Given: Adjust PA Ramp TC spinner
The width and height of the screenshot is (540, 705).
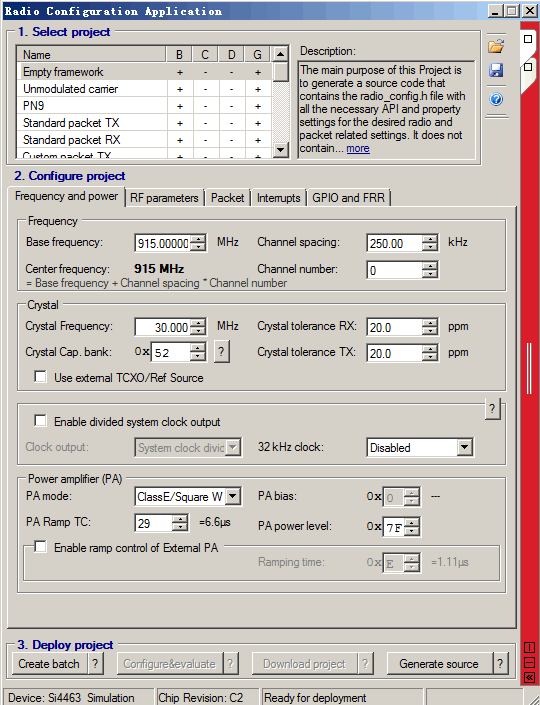Looking at the screenshot, I should click(x=180, y=523).
